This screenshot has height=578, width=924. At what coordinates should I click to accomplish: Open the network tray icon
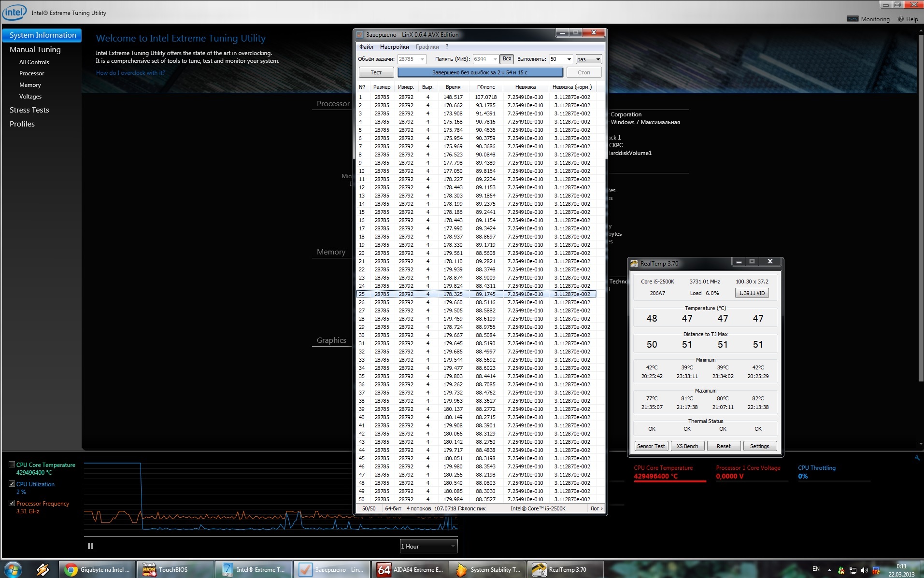pyautogui.click(x=853, y=570)
